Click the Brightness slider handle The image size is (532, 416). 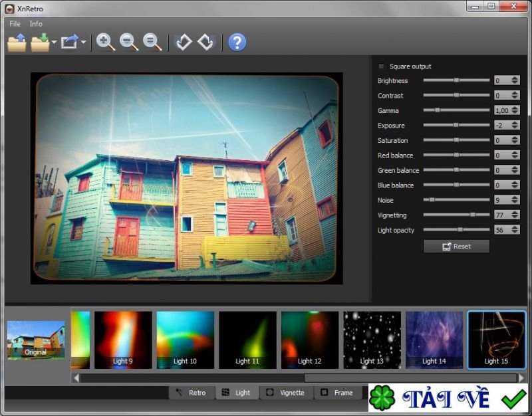pos(456,80)
